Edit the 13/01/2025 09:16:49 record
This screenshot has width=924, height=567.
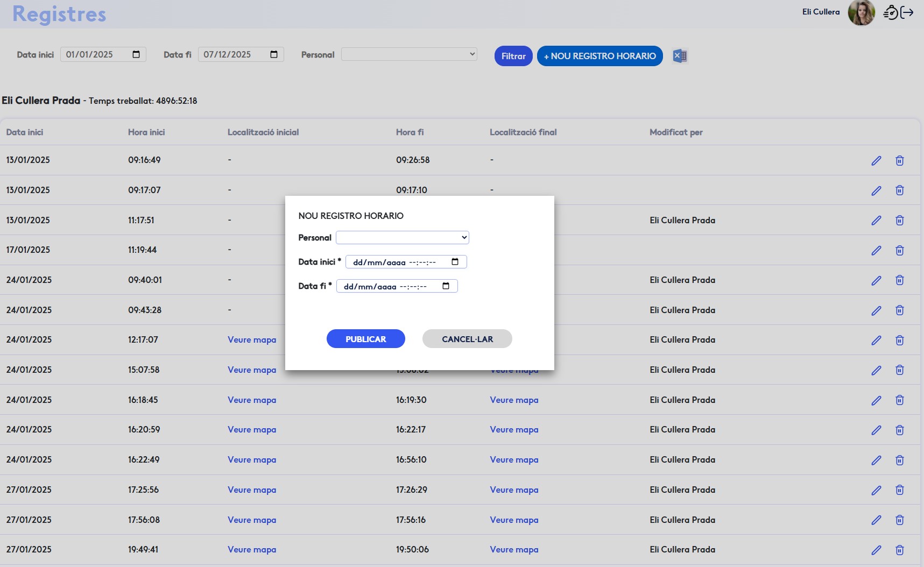coord(876,161)
